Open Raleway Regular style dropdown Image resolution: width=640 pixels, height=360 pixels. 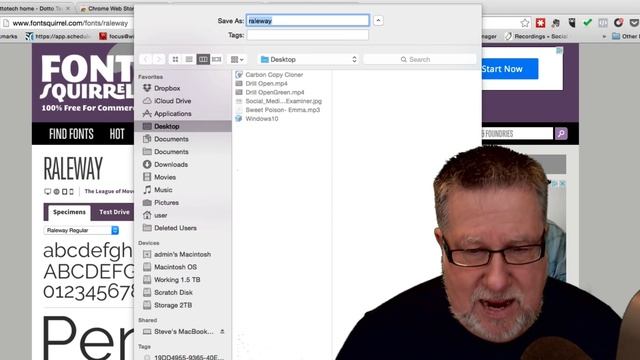81,230
